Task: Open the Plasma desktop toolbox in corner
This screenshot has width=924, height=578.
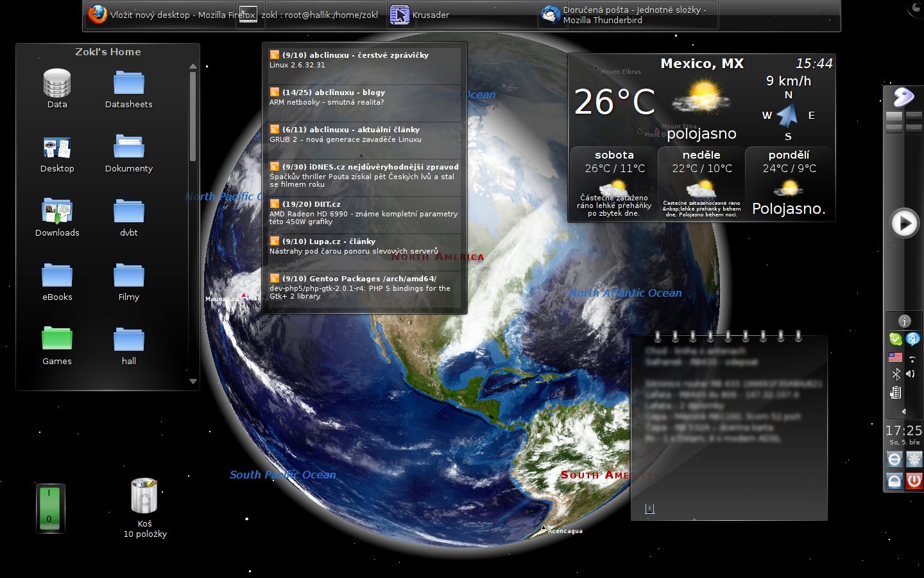Action: tap(916, 8)
